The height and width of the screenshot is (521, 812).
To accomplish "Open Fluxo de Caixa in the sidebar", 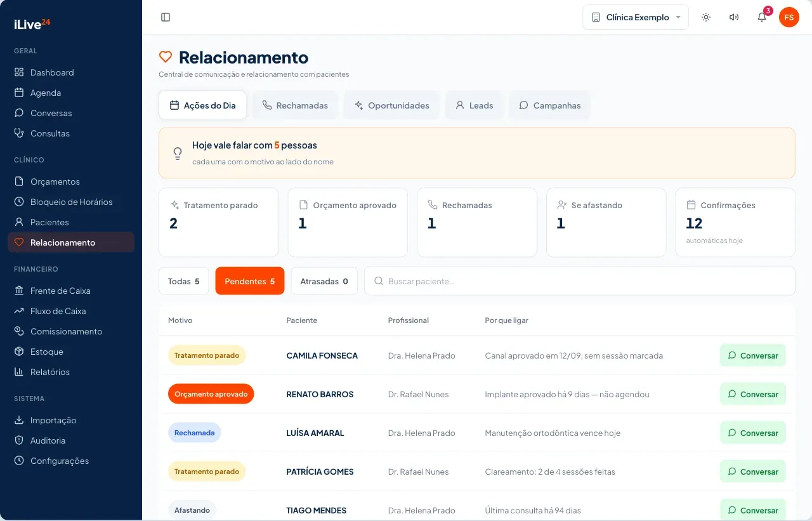I will [x=71, y=311].
